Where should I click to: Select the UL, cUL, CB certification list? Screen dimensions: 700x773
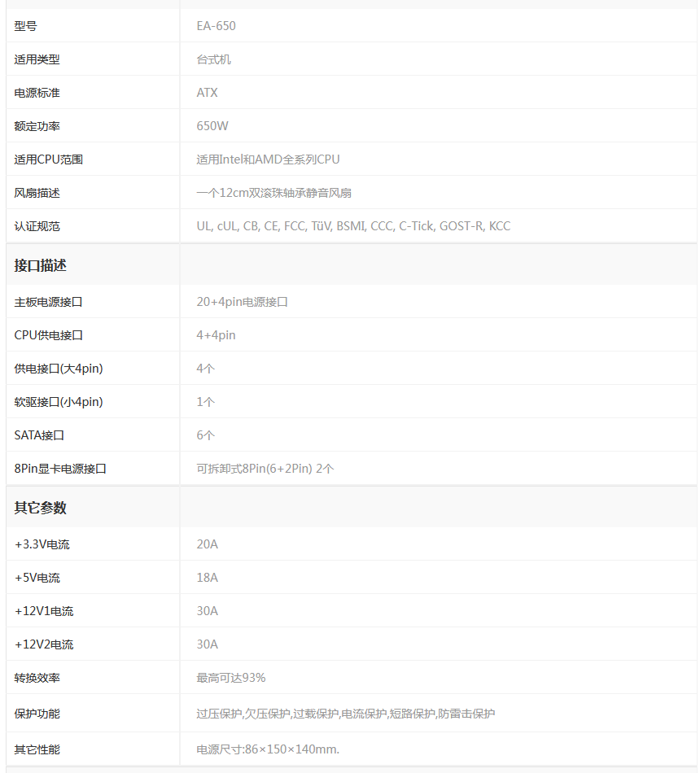pos(353,226)
